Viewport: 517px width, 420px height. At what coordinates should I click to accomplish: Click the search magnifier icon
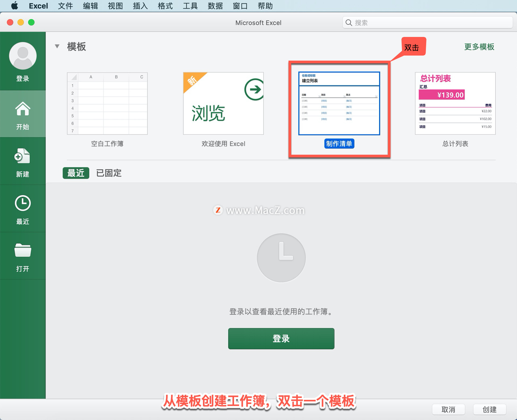point(349,23)
